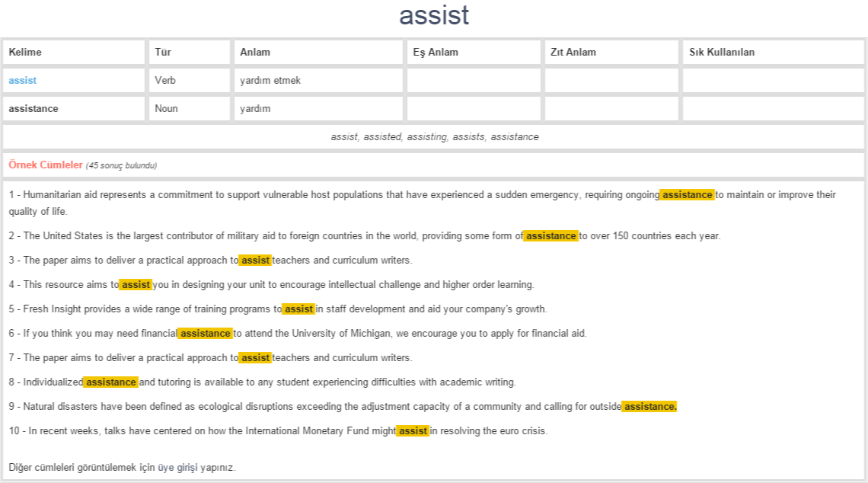The width and height of the screenshot is (868, 483).
Task: Click the "Kelime" column header
Action: pyautogui.click(x=25, y=52)
